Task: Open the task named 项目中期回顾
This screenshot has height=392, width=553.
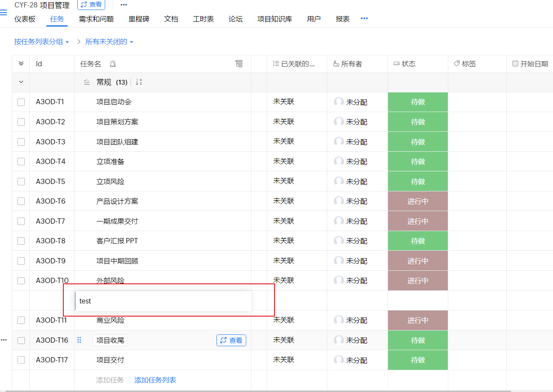Action: (117, 261)
